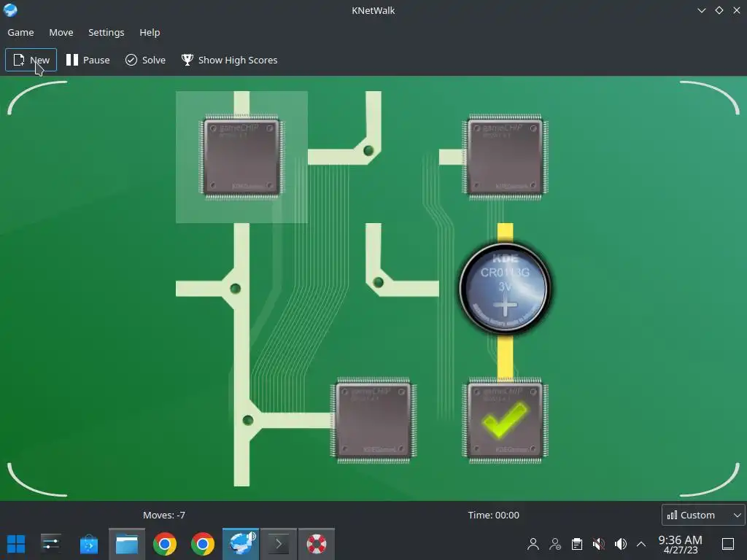Rotate the middle-left T-junction wire tile
Viewport: 747px width, 560px height.
(241, 289)
